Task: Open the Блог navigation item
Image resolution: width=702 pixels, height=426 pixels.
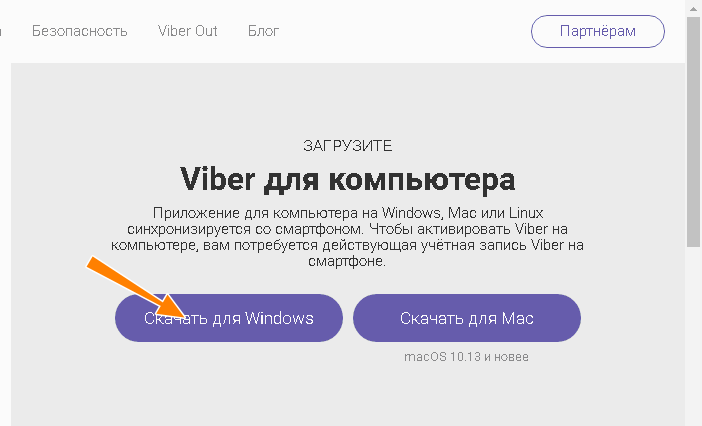Action: click(264, 31)
